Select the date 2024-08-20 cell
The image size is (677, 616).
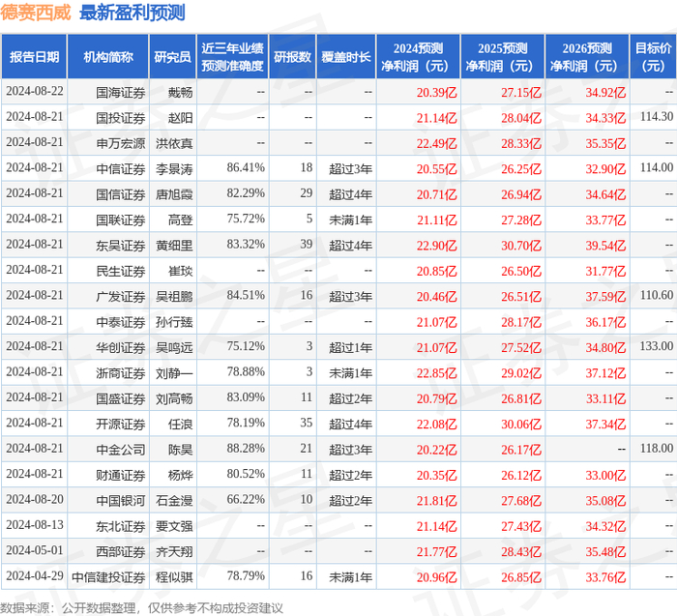click(35, 499)
